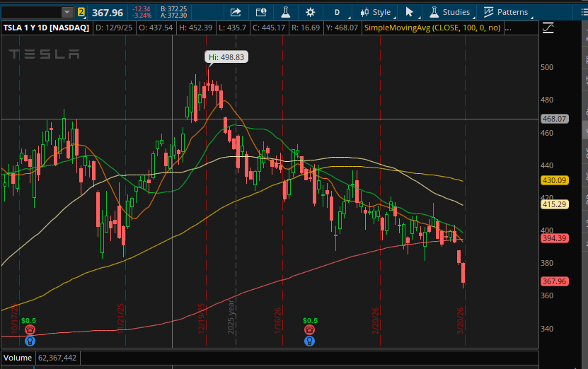This screenshot has width=588, height=369.
Task: Click the 11/21/25 expiration date marker
Action: coord(120,318)
